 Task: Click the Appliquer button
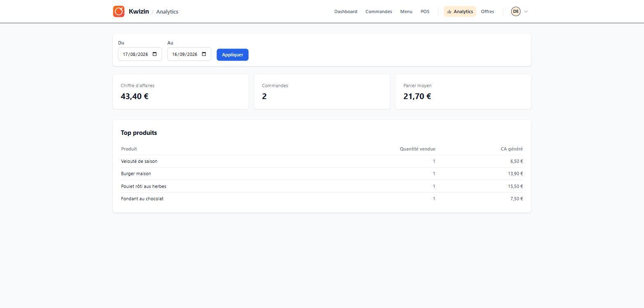click(232, 55)
